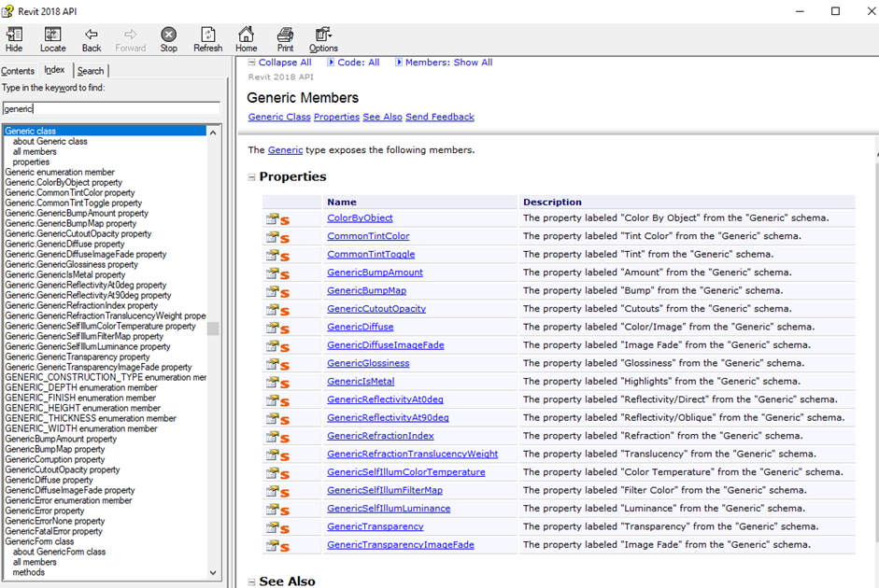Switch to the Contents tab
The height and width of the screenshot is (588, 879).
pyautogui.click(x=18, y=71)
